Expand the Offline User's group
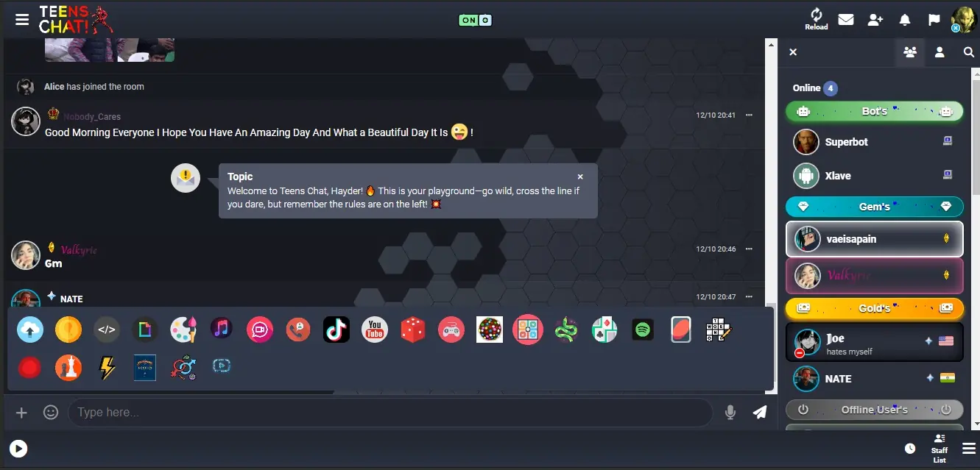The width and height of the screenshot is (980, 470). [875, 410]
